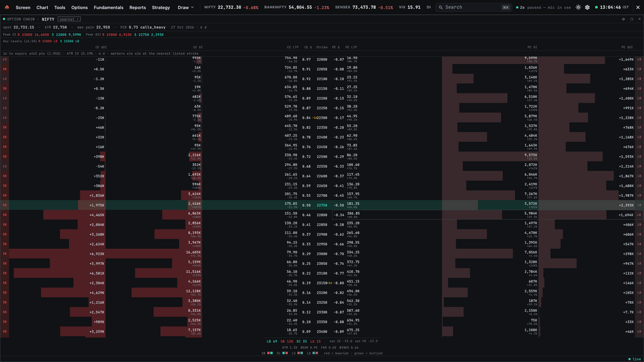Viewport: 644px width, 362px height.
Task: Click the VIX 15.91 ticker
Action: coord(409,7)
